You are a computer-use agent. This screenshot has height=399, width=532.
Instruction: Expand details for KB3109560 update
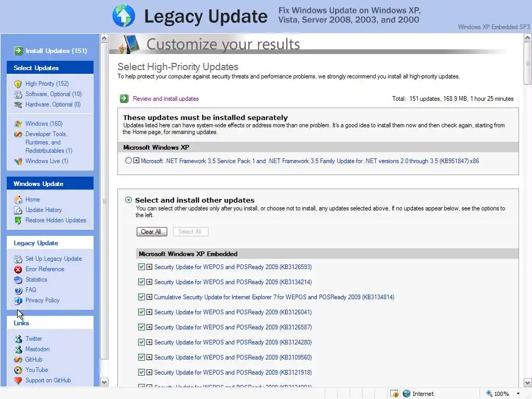pyautogui.click(x=149, y=357)
